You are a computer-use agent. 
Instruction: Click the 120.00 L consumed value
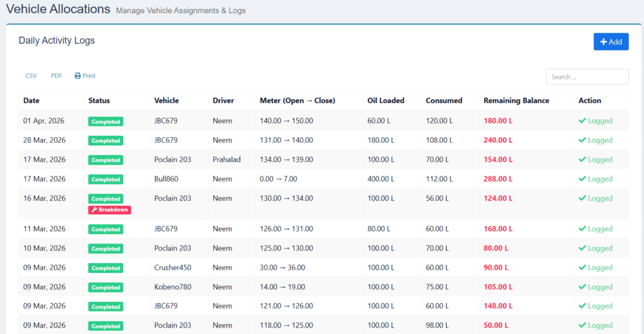(439, 121)
